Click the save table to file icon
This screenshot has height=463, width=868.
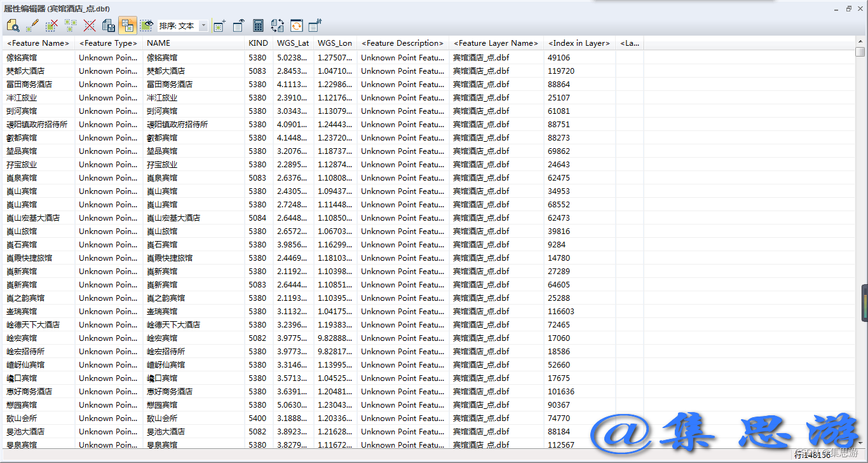coord(109,25)
